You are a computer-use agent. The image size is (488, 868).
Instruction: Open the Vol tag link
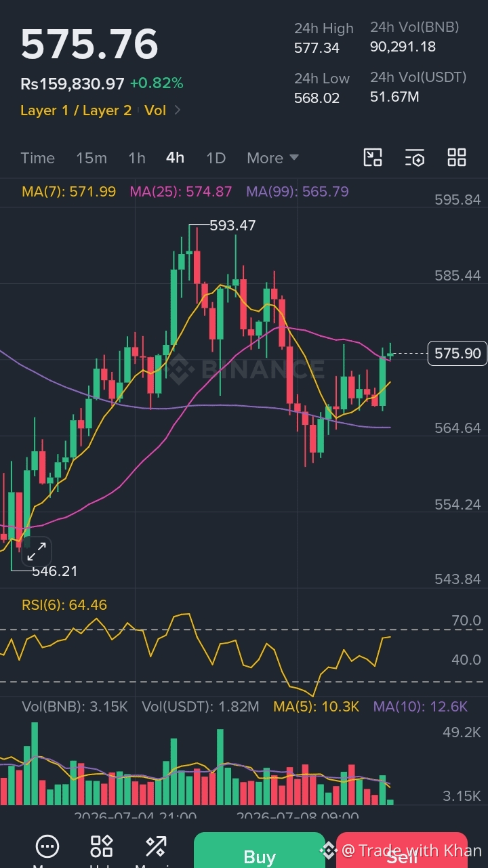155,110
